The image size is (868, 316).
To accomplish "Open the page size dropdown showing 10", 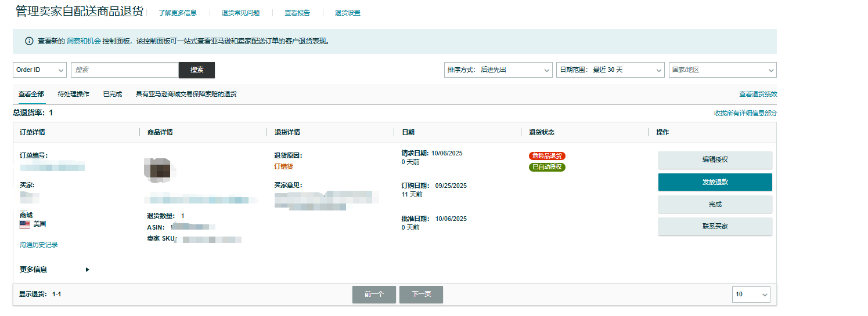I will (x=751, y=295).
